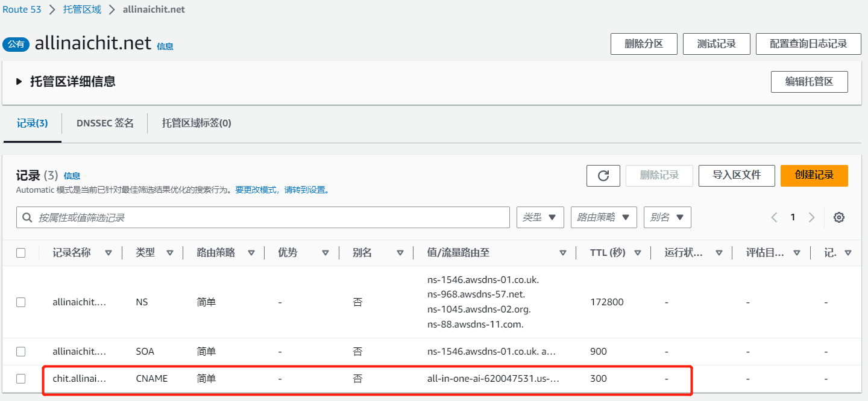Go to next page arrow
The image size is (868, 401).
point(812,217)
